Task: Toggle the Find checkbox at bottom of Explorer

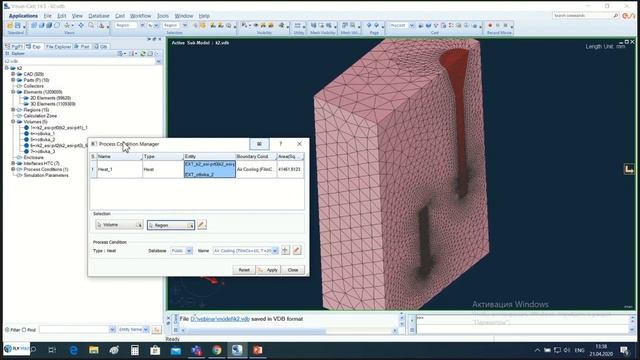Action: tap(24, 329)
